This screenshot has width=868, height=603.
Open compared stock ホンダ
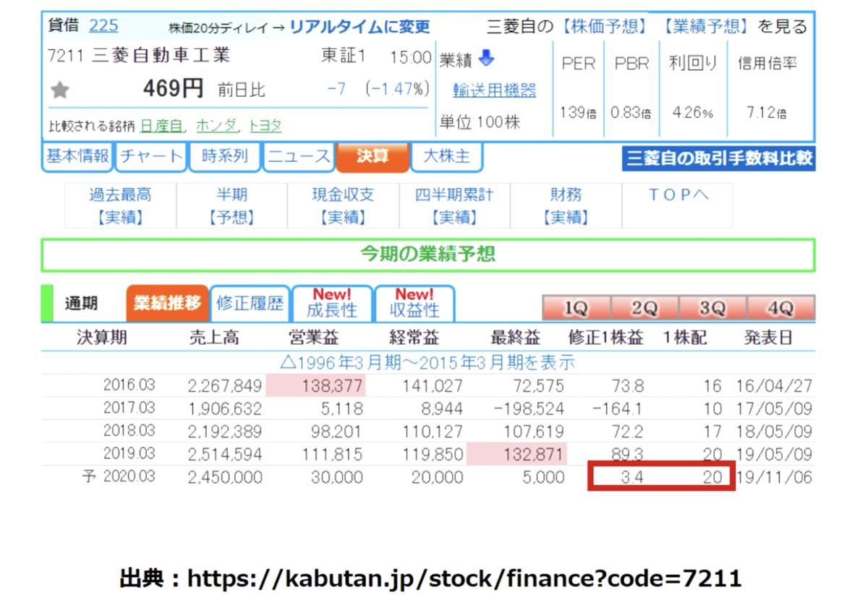216,125
